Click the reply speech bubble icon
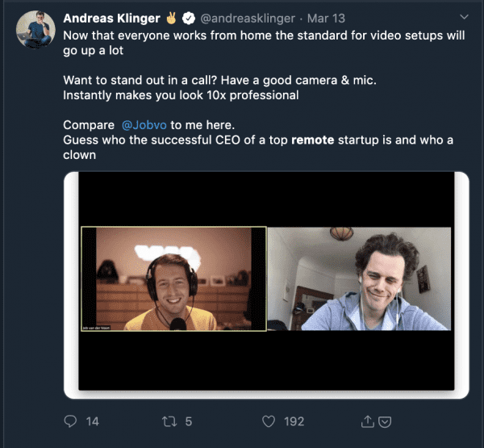Viewport: 484px width, 448px height. pyautogui.click(x=70, y=421)
